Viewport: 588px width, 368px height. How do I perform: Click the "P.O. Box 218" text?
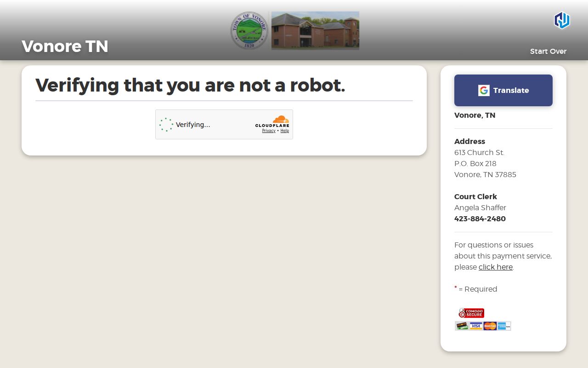click(x=475, y=164)
